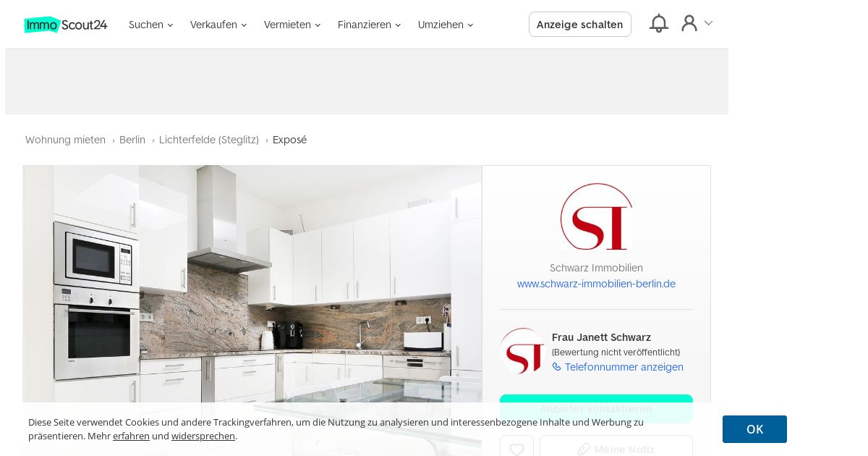
Task: Click the Schwarz Immobilien company name
Action: pyautogui.click(x=596, y=268)
